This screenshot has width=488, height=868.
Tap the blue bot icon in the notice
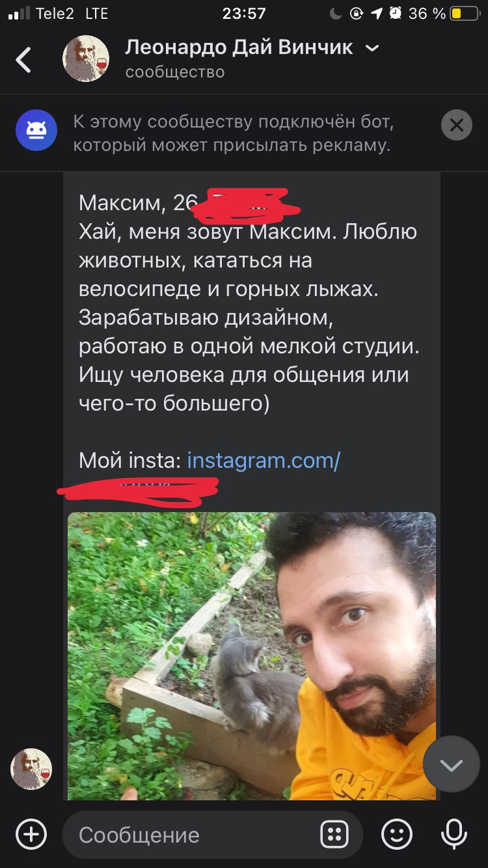click(x=36, y=130)
